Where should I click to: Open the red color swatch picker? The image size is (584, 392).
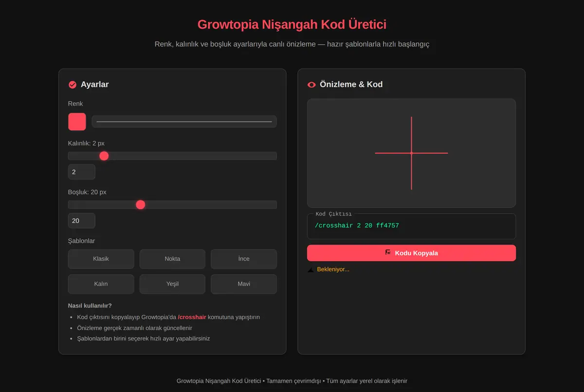77,122
